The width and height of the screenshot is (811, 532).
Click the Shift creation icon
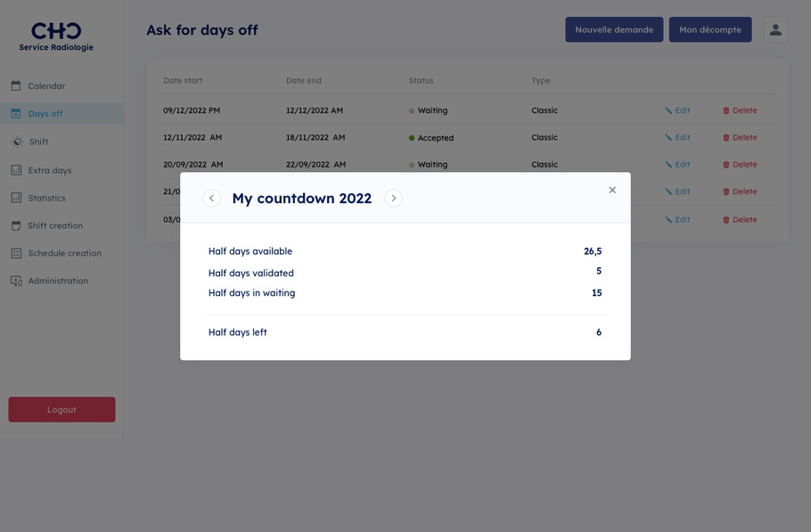pyautogui.click(x=16, y=225)
